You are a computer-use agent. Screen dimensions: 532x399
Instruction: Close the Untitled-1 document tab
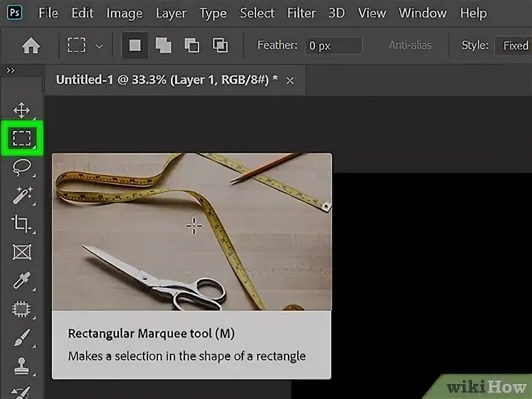pos(290,81)
